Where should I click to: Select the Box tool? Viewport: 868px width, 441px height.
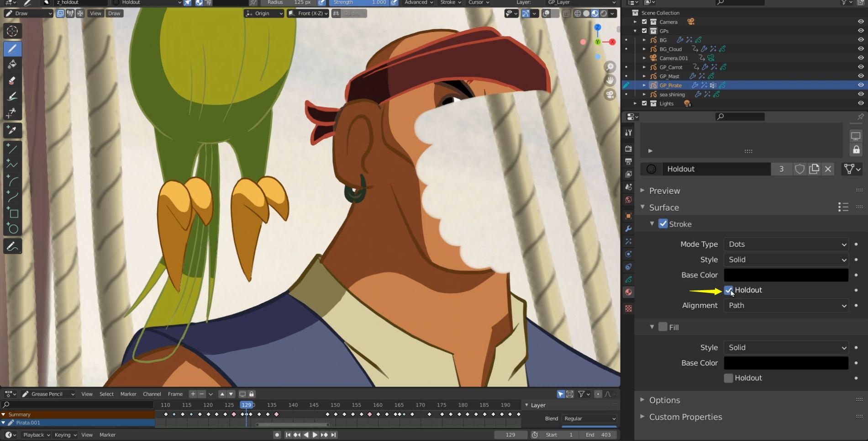[x=12, y=213]
